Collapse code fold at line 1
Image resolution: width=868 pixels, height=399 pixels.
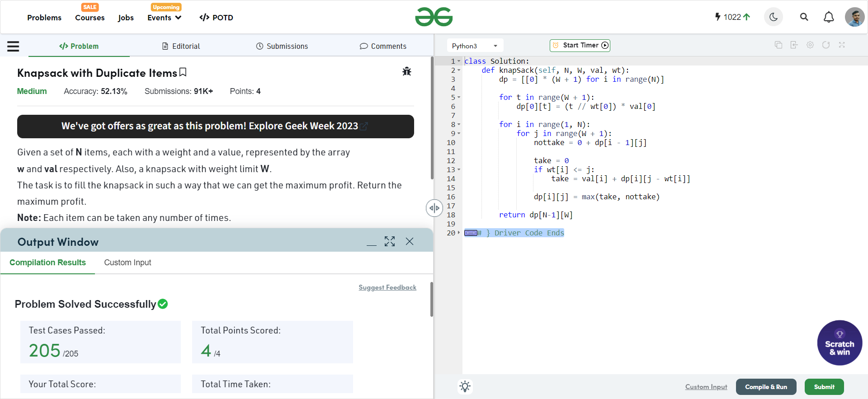pyautogui.click(x=459, y=61)
